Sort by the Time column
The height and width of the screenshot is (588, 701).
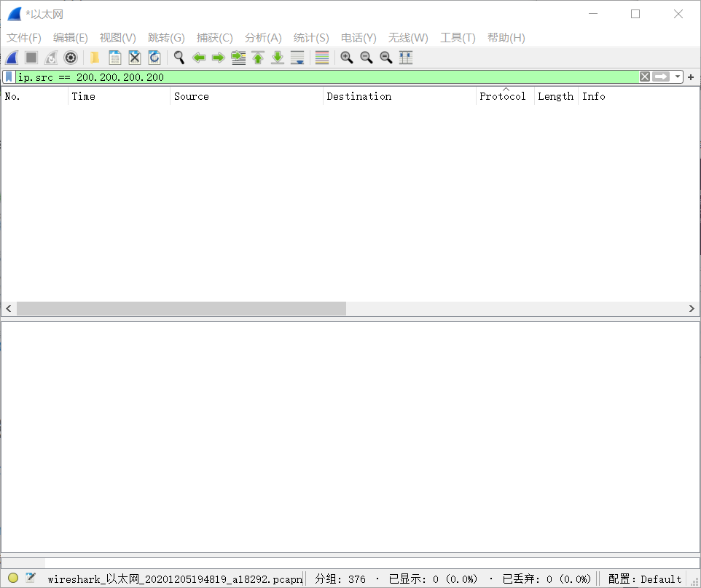tap(119, 96)
